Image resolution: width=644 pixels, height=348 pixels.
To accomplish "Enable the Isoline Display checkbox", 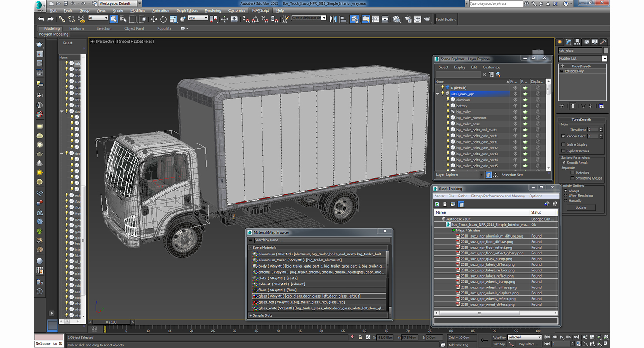I will (563, 144).
